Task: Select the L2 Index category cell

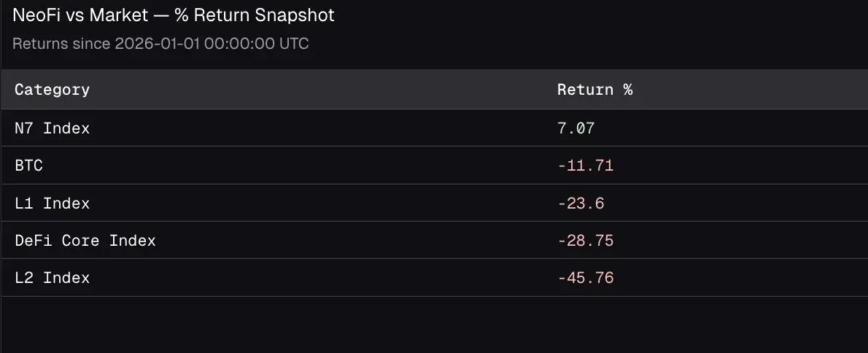Action: pos(53,278)
